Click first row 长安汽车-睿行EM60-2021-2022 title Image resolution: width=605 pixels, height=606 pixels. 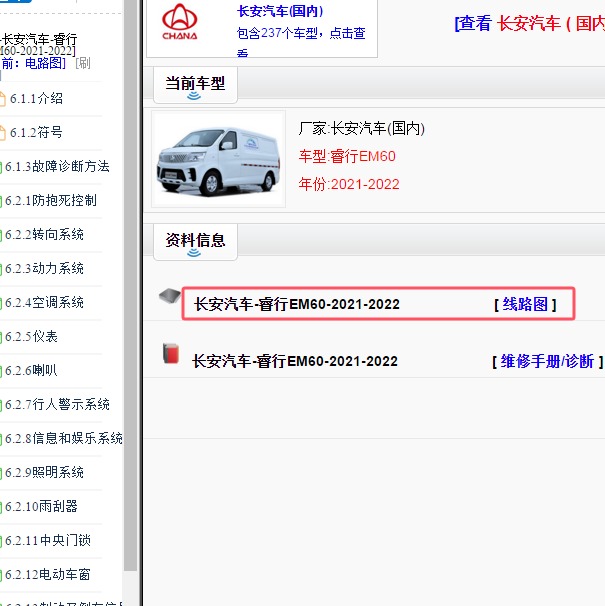point(297,305)
